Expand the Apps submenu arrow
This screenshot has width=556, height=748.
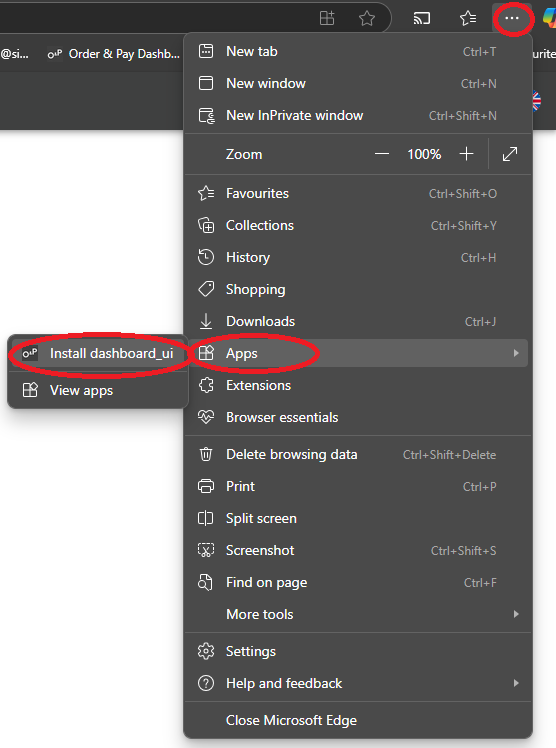[516, 353]
